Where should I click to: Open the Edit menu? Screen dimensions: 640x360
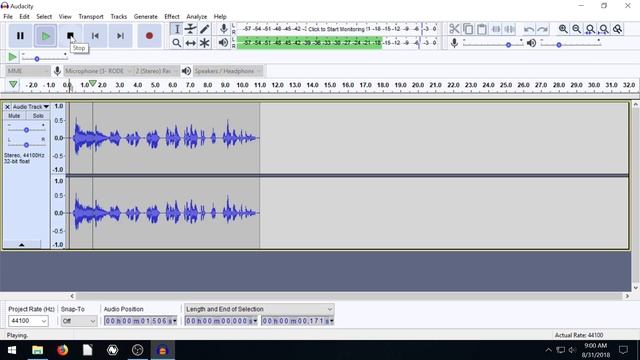point(24,16)
